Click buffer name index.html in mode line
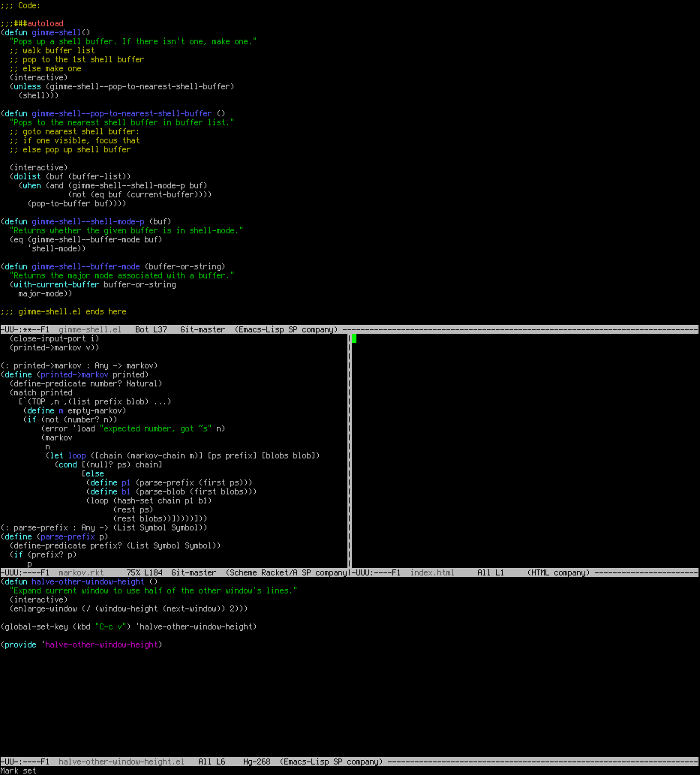700x775 pixels. [432, 573]
